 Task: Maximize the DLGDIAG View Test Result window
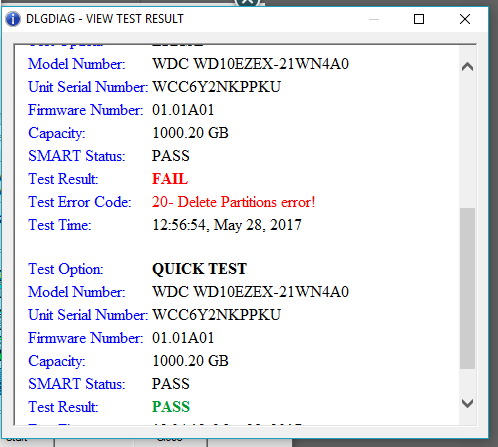419,19
